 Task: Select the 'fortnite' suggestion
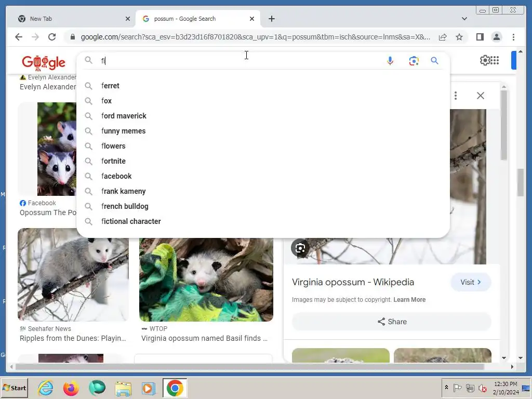(263, 161)
